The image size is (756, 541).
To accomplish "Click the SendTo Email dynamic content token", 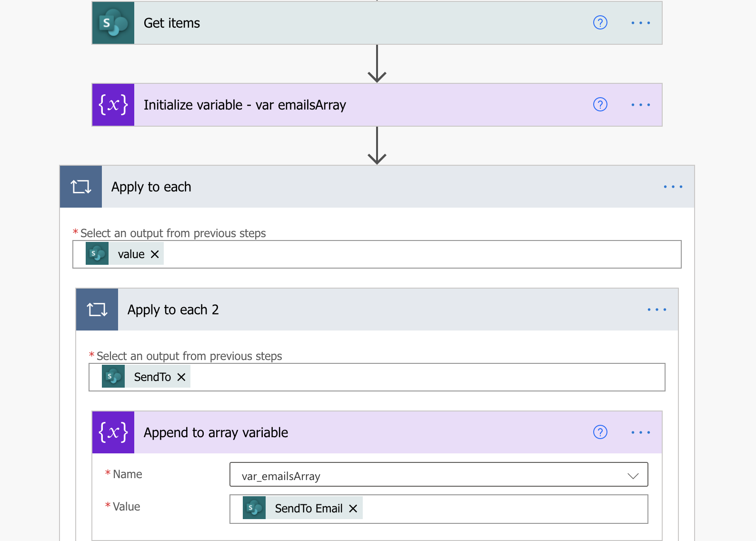I will coord(303,508).
